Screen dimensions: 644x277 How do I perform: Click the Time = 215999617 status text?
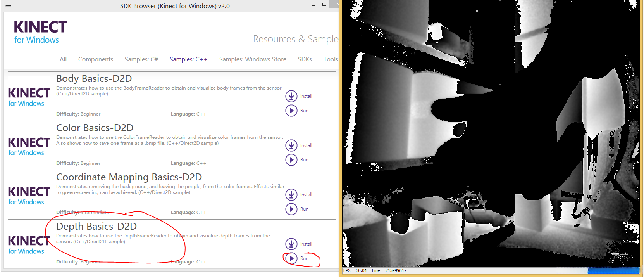(389, 271)
